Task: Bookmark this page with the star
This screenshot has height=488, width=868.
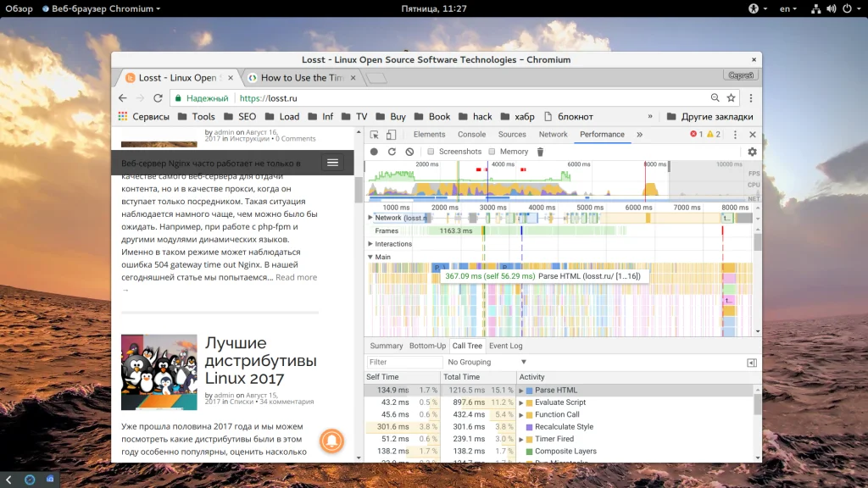Action: tap(731, 98)
